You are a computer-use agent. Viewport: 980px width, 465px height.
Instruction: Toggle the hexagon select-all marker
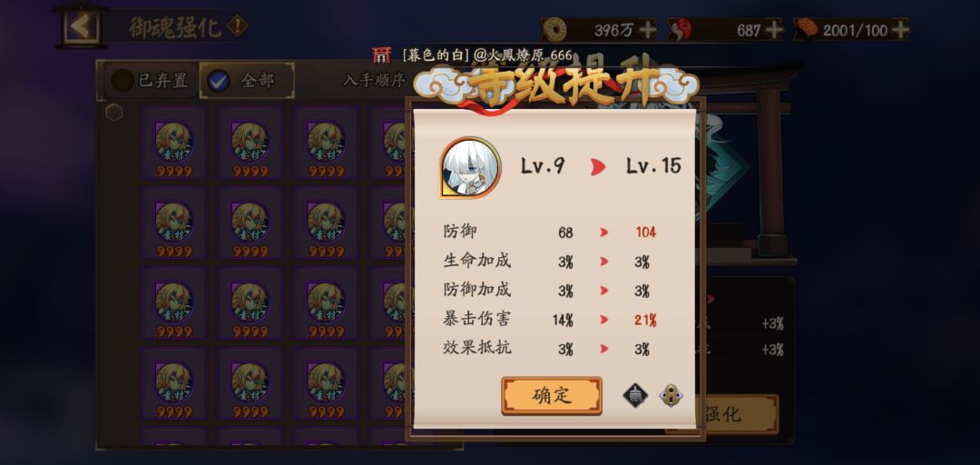click(113, 113)
